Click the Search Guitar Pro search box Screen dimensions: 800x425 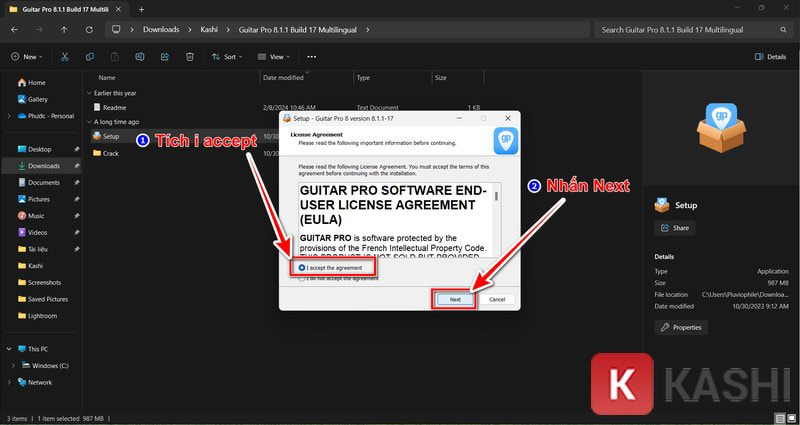tap(690, 30)
